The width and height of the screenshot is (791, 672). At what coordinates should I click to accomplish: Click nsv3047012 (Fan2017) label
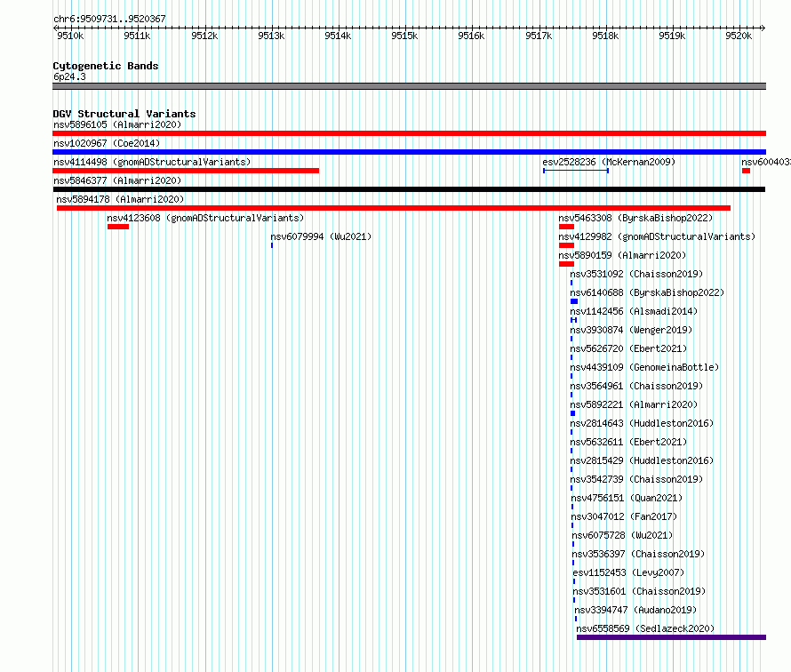[624, 516]
